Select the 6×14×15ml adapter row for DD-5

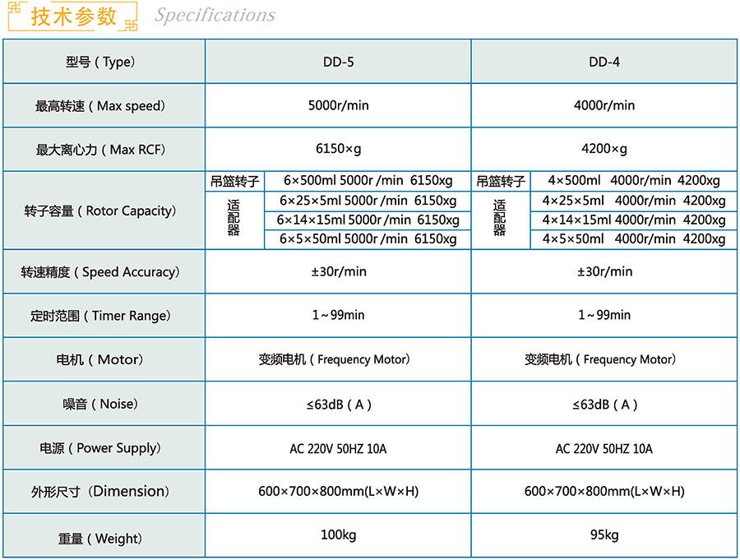tap(368, 220)
